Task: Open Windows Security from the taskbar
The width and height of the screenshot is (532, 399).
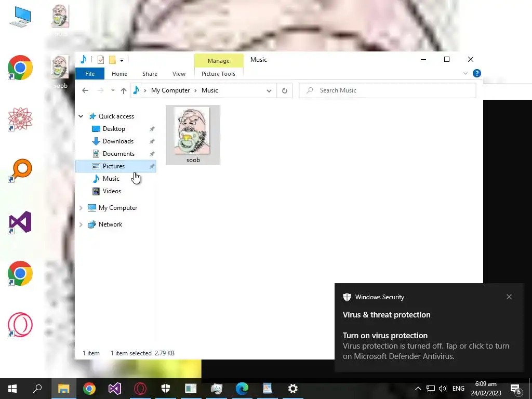Action: tap(166, 389)
